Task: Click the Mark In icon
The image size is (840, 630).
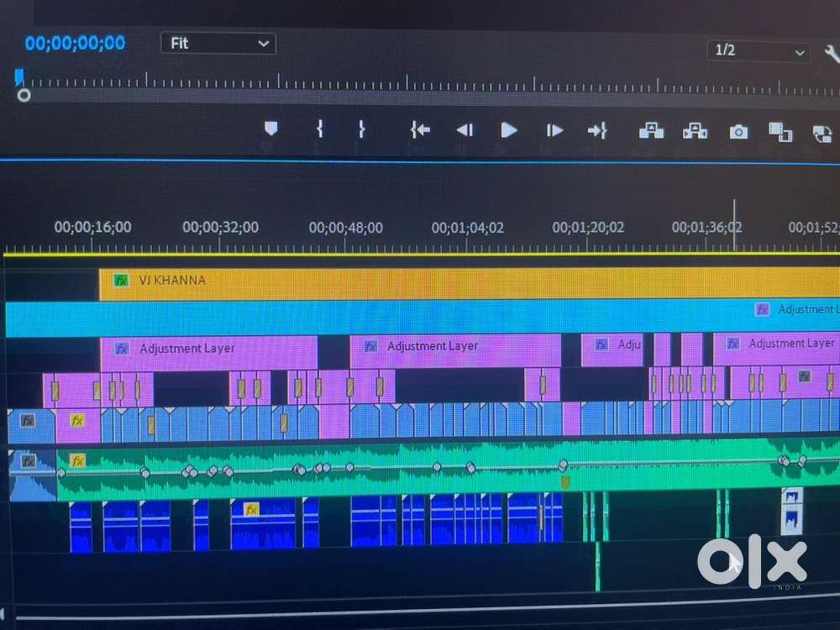Action: 320,130
